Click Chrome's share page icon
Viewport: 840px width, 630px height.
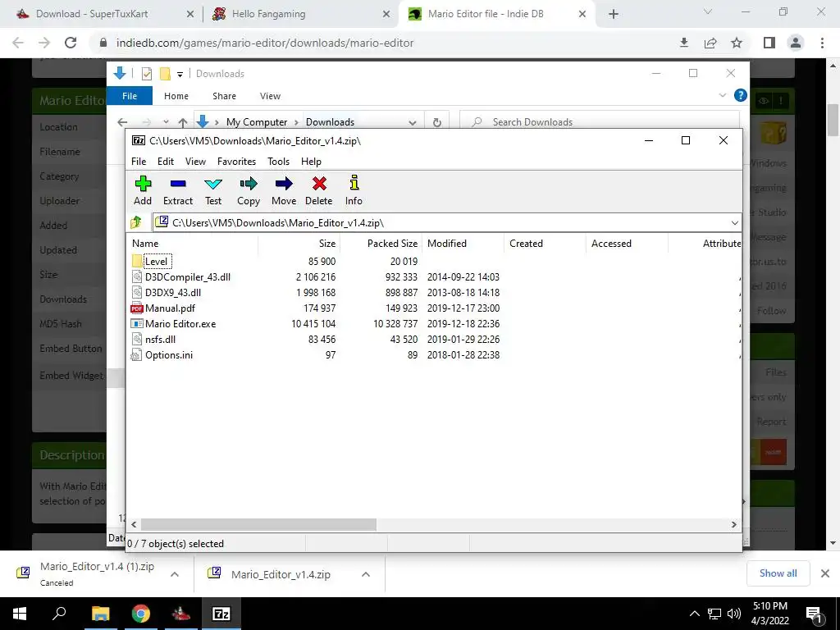(710, 43)
